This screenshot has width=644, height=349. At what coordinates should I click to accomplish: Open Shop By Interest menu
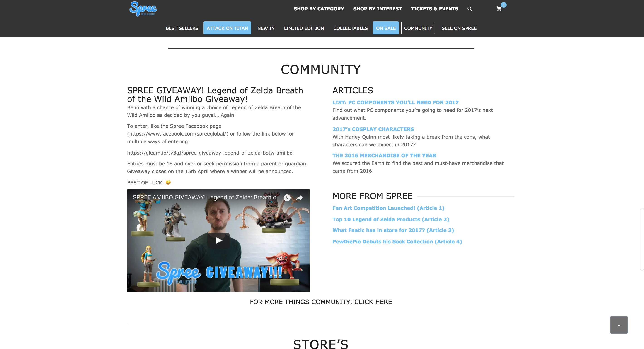378,9
